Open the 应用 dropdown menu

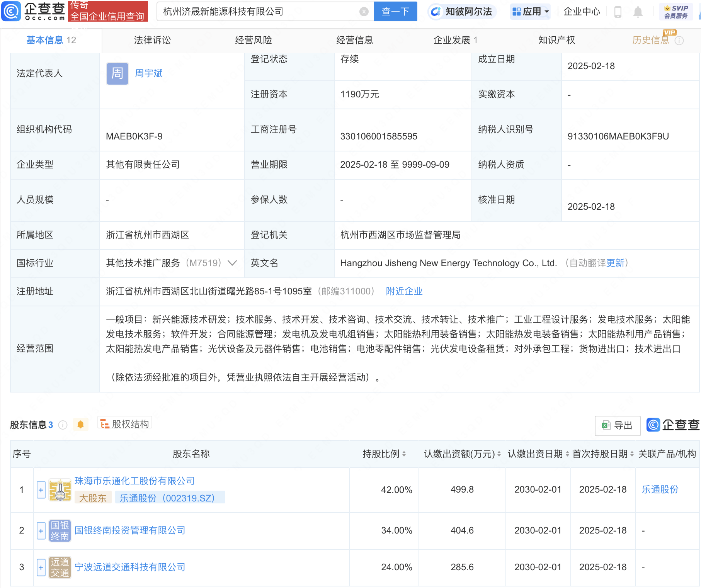click(x=530, y=12)
